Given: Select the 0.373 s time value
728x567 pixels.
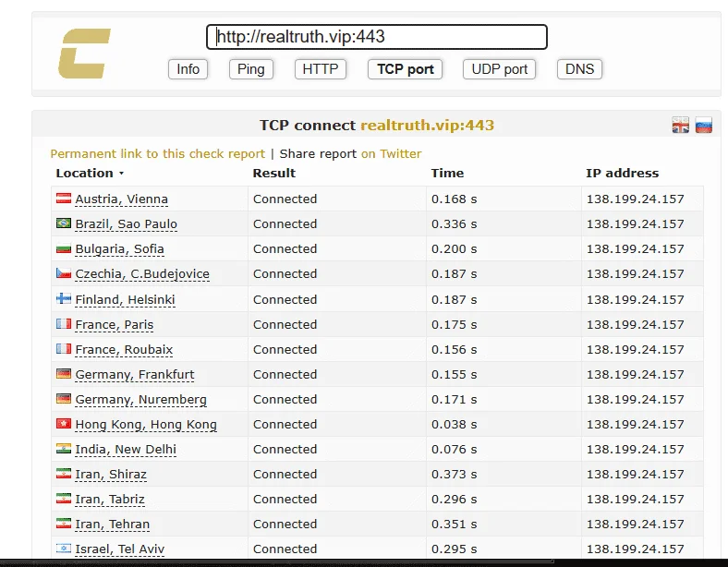Looking at the screenshot, I should [454, 475].
